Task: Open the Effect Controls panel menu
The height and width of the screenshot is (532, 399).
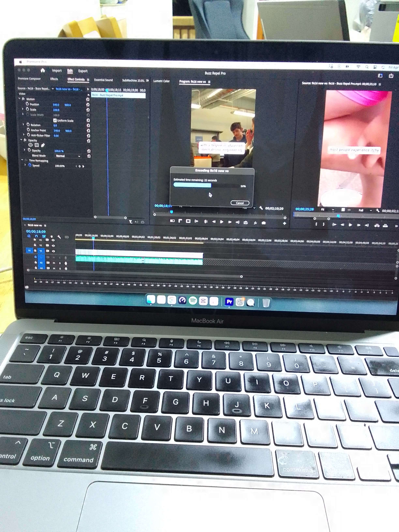Action: 88,80
